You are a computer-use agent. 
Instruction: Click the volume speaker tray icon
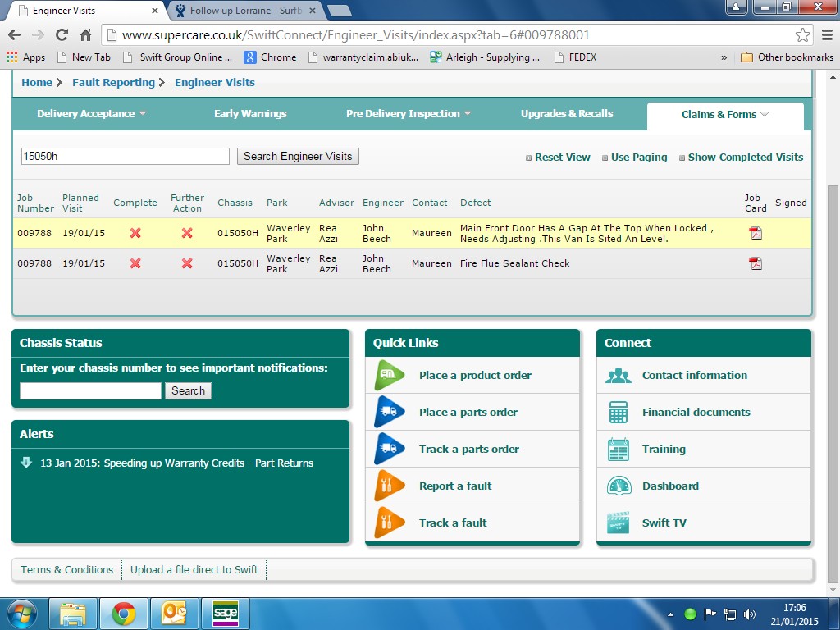(x=750, y=614)
